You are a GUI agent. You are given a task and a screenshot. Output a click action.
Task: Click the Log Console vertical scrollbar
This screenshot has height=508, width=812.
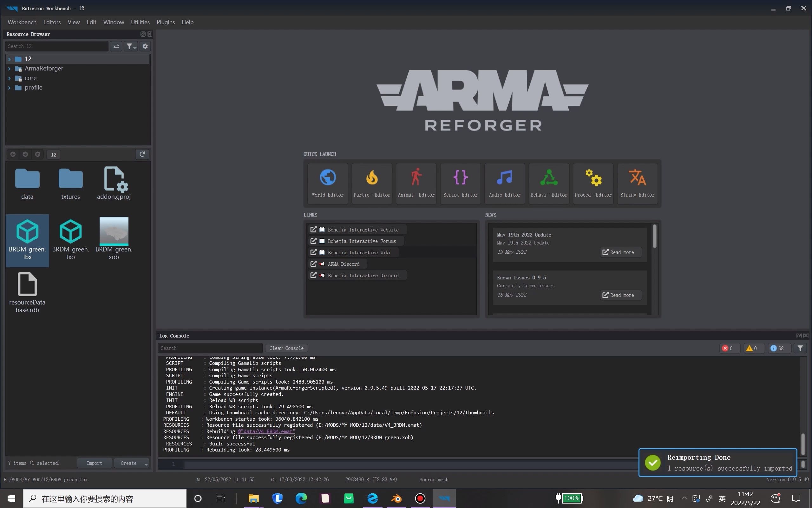[803, 444]
